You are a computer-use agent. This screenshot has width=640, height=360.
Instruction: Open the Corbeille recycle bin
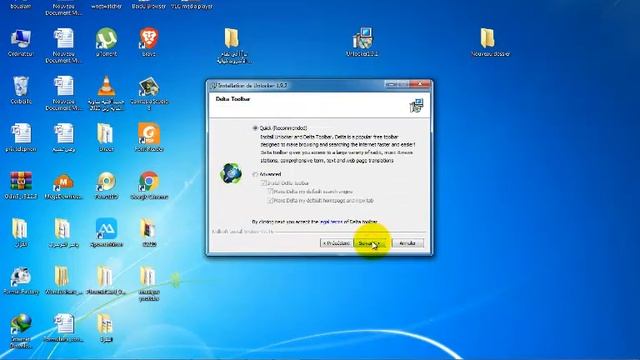(20, 90)
